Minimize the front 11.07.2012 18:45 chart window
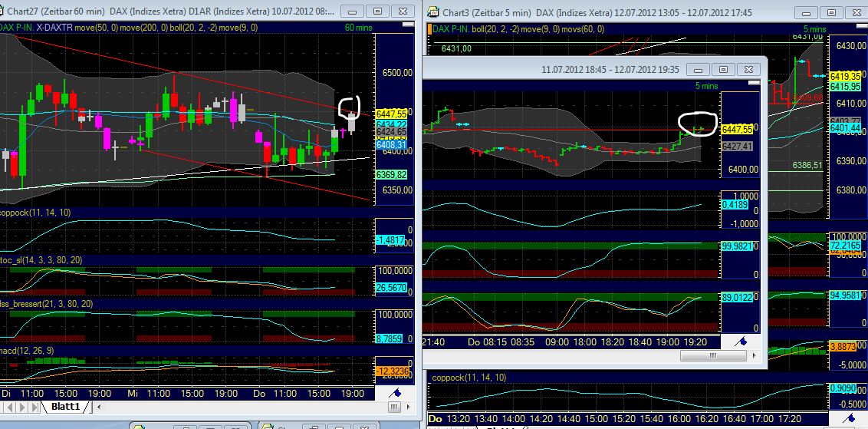Viewport: 868px width, 429px height. (x=698, y=69)
